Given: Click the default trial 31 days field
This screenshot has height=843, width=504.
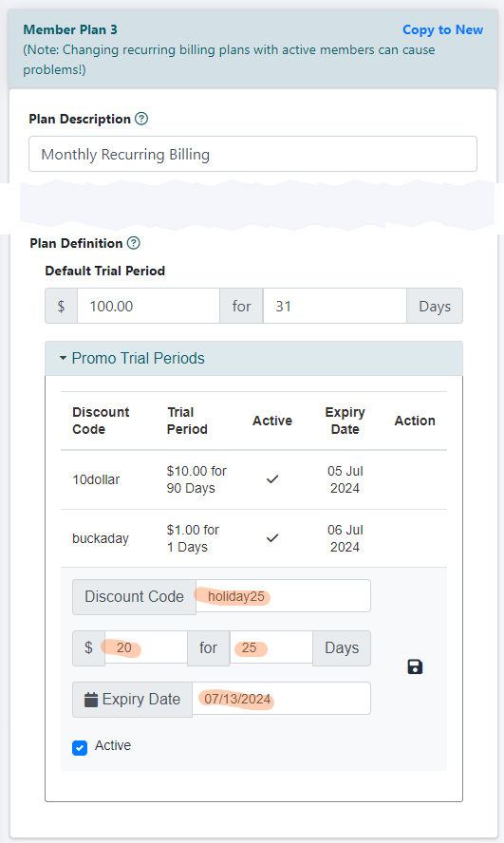Looking at the screenshot, I should coord(335,306).
